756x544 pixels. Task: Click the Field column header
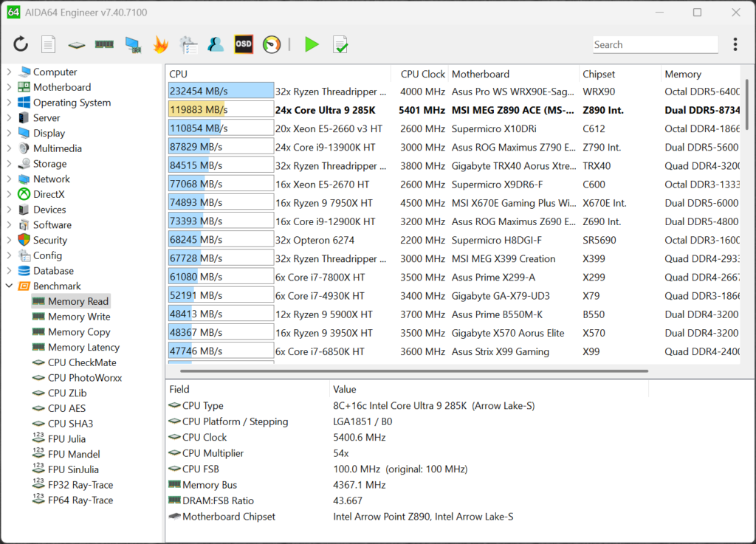pos(247,389)
